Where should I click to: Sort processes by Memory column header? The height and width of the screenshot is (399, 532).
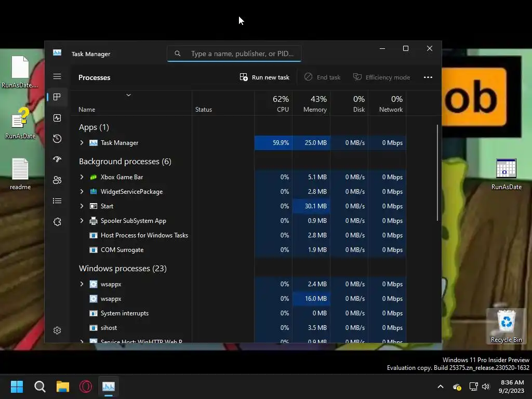tap(312, 104)
